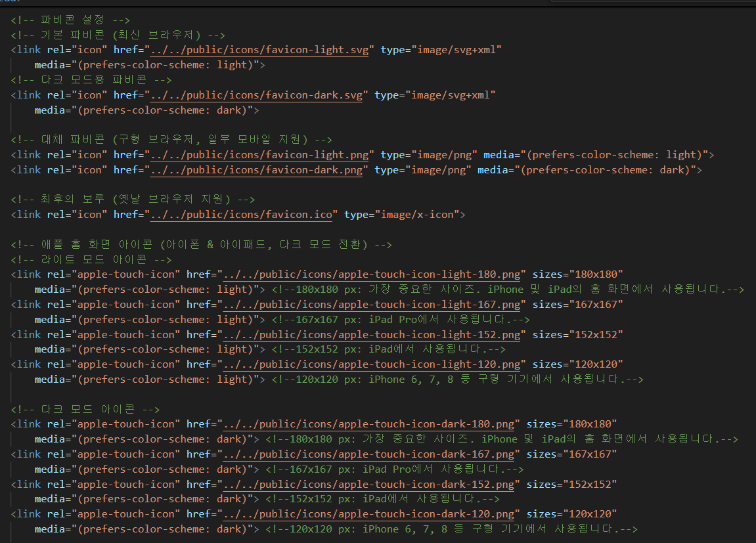The image size is (756, 543).
Task: Click the light 180x180 '가장 중요한 사이즈' comment
Action: click(508, 290)
